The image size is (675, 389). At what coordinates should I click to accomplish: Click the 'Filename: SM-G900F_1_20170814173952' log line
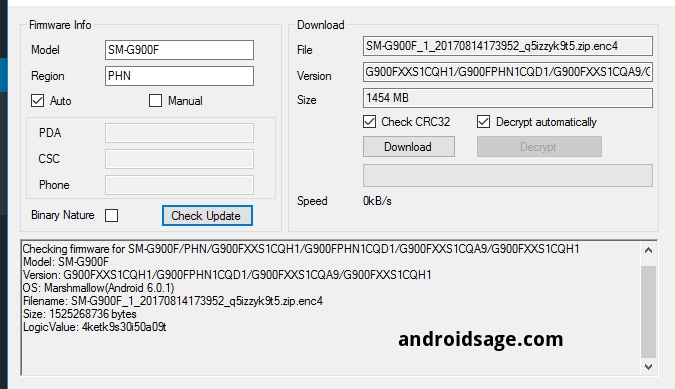[173, 301]
